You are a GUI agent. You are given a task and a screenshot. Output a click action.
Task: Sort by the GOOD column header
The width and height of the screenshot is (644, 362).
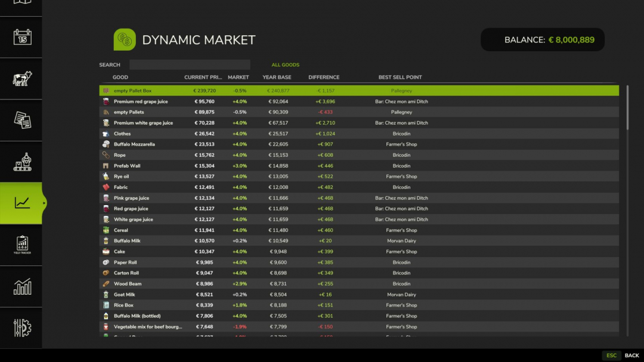120,78
